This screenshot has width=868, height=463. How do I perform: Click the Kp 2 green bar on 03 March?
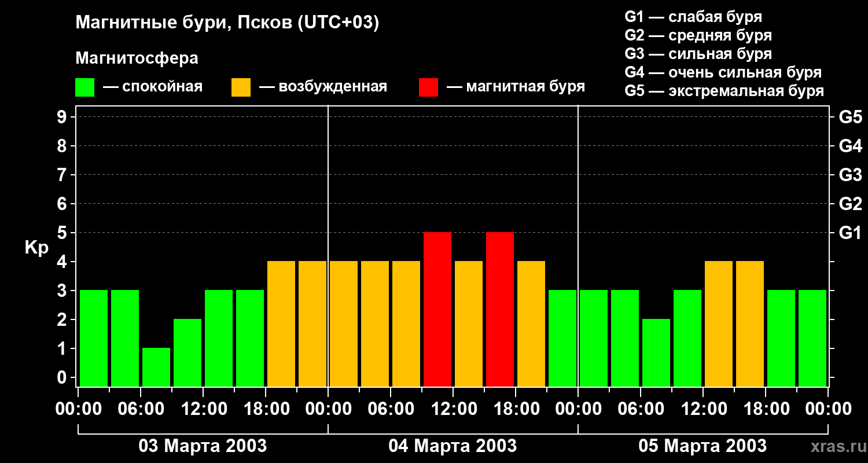click(x=187, y=352)
